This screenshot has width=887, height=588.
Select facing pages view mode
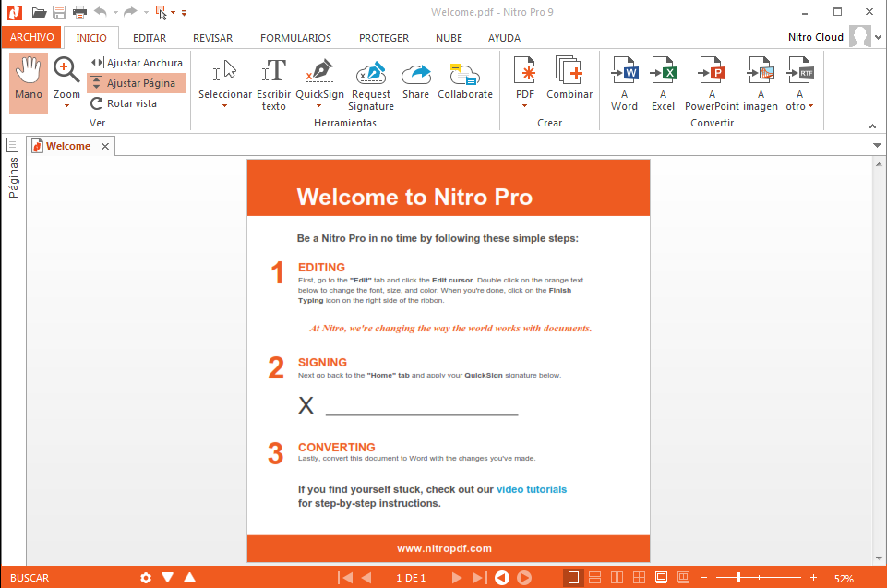[x=617, y=577]
